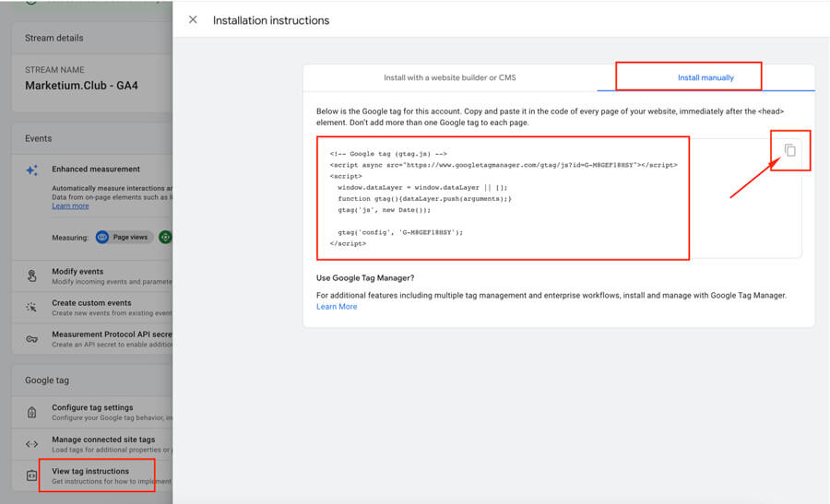Click the Page views eye icon
Viewport: 830px width, 504px height.
pyautogui.click(x=103, y=237)
